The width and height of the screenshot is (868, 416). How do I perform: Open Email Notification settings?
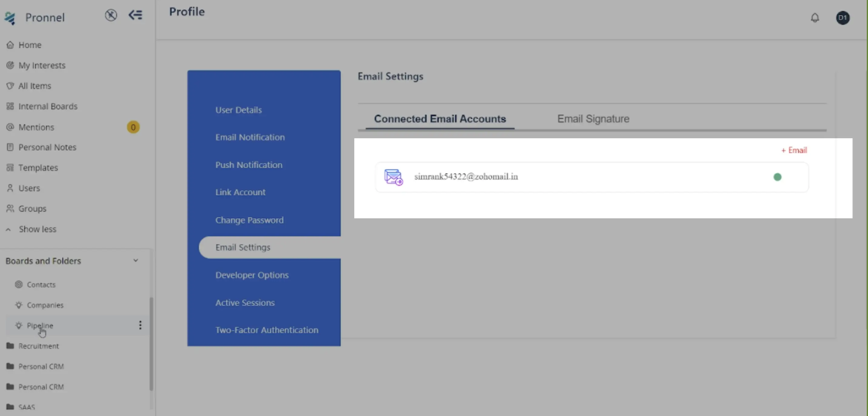(x=250, y=137)
